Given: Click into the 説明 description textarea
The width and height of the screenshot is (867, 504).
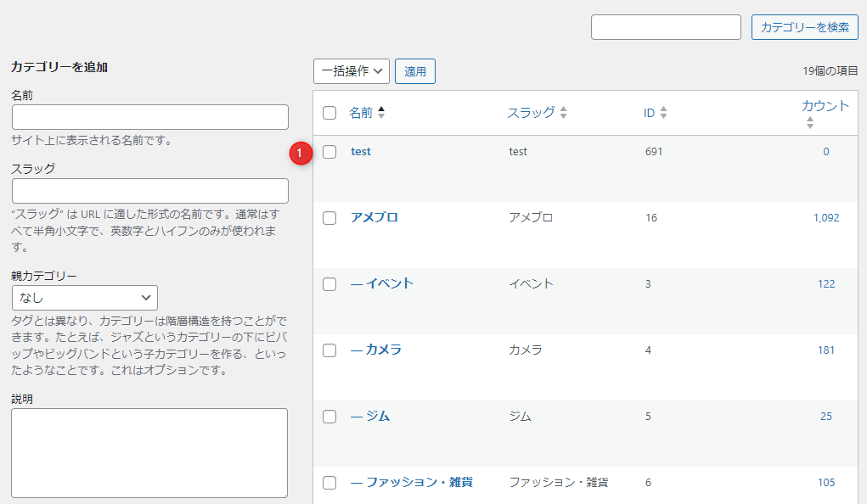Looking at the screenshot, I should [x=149, y=452].
